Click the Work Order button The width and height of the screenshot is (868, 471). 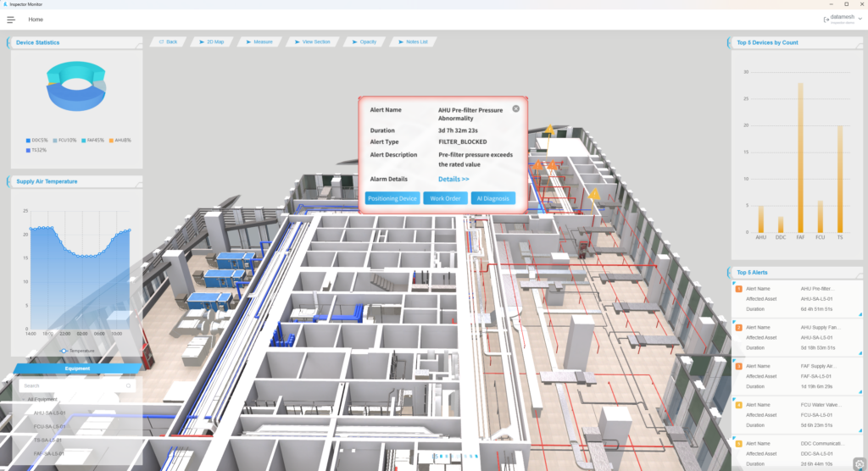(x=445, y=198)
